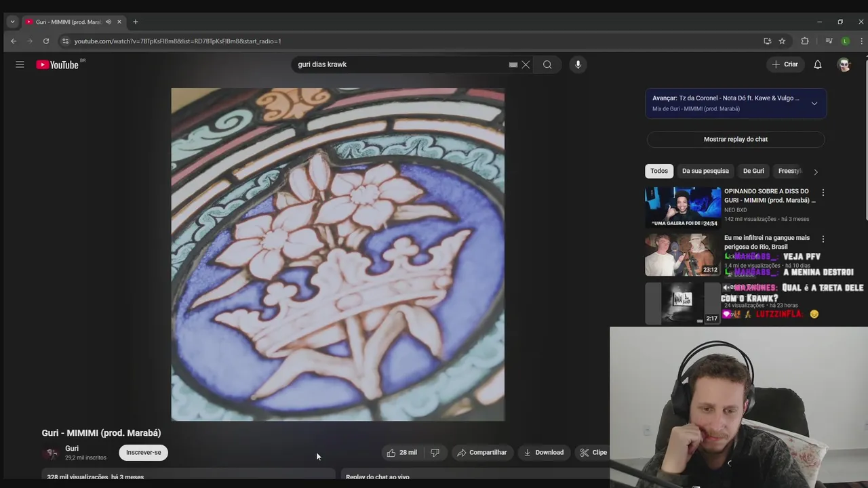
Task: Open options for the gangue mais perigosa video
Action: (x=823, y=239)
